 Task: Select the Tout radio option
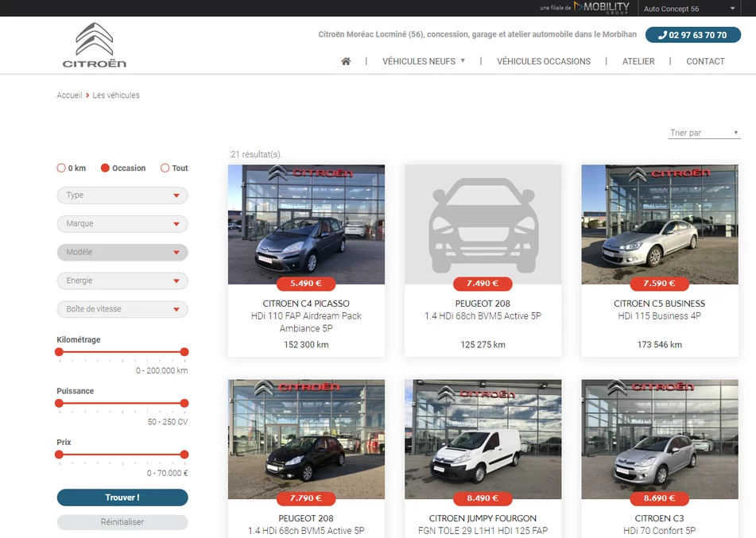165,168
